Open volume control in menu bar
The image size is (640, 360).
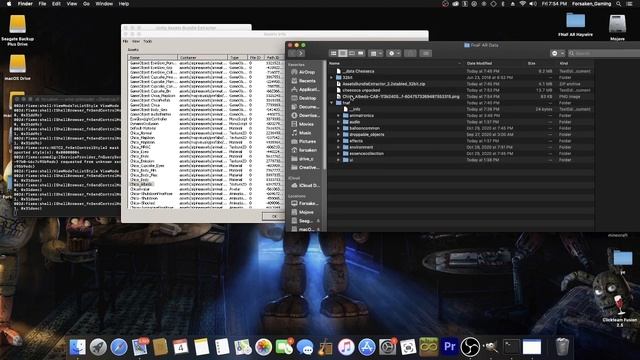(533, 4)
